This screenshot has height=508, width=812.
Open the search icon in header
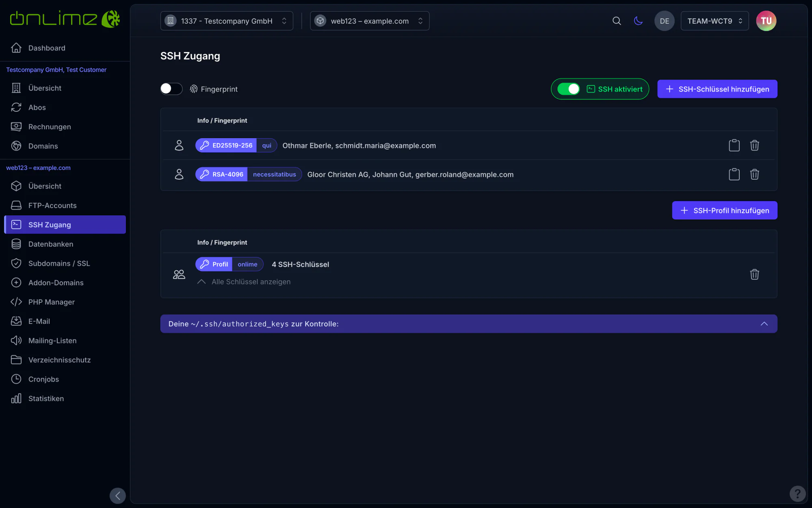coord(617,21)
